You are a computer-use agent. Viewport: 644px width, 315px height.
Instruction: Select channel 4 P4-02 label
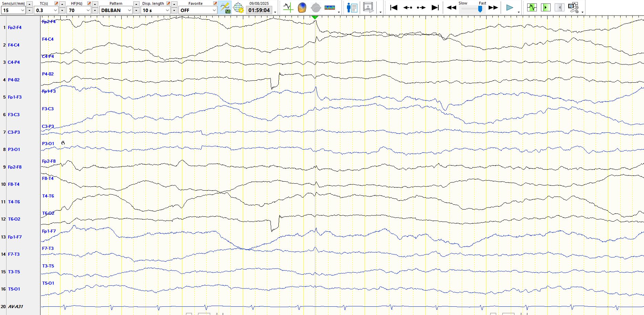[x=14, y=80]
